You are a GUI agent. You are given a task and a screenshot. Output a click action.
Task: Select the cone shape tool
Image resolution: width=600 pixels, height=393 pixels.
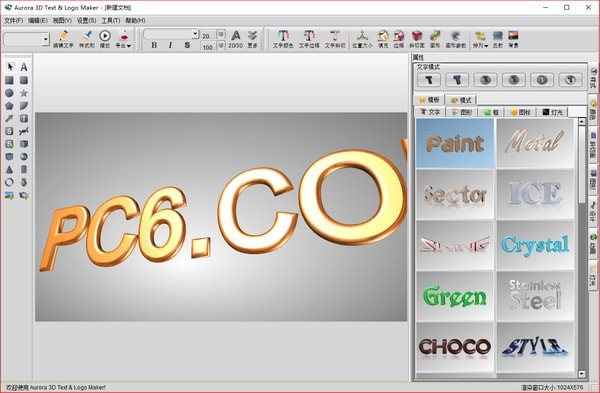point(10,170)
